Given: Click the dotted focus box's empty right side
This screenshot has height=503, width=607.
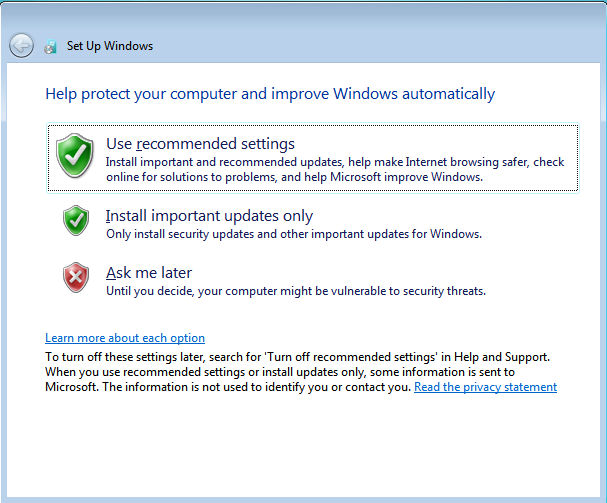Looking at the screenshot, I should click(x=437, y=143).
